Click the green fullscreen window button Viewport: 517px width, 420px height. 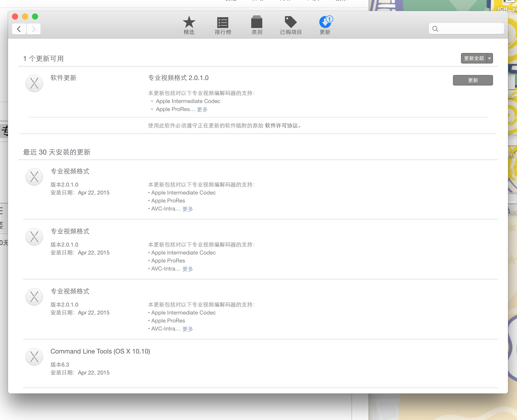(x=35, y=16)
